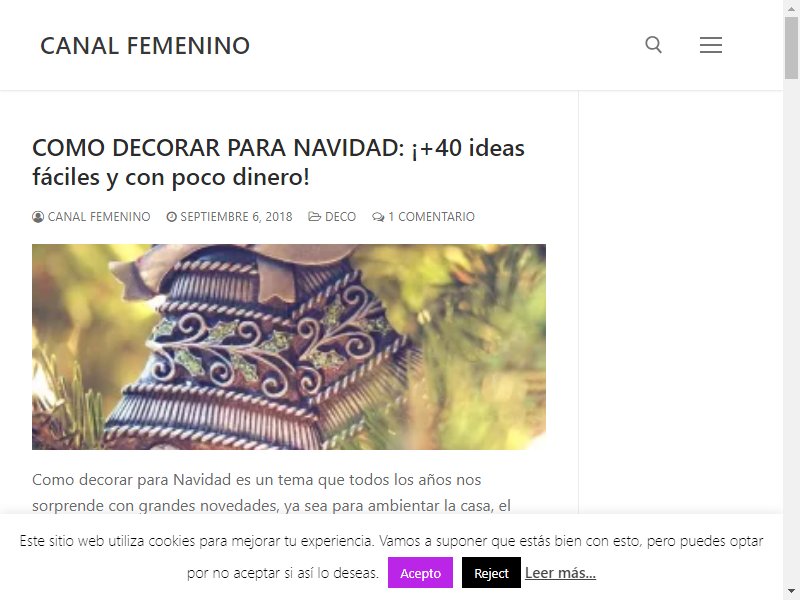Click the clock icon beside the date
The image size is (800, 600).
click(x=171, y=217)
